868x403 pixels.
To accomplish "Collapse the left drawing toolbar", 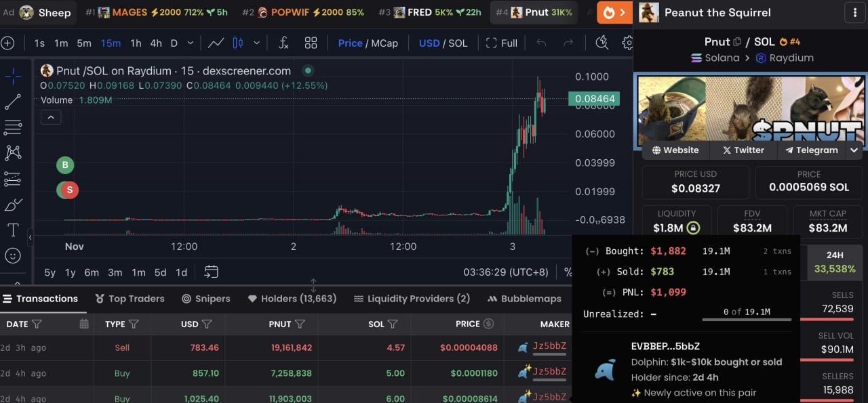I will coord(30,238).
